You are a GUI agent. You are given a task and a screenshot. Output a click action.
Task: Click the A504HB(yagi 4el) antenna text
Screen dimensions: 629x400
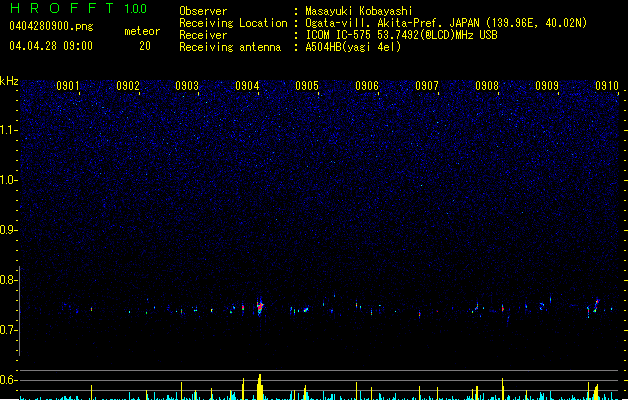pos(353,47)
